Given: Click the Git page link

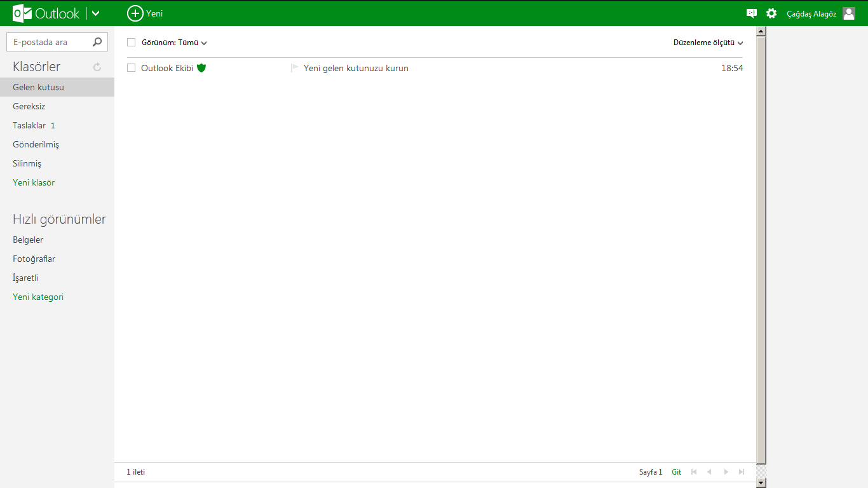Looking at the screenshot, I should [x=676, y=472].
